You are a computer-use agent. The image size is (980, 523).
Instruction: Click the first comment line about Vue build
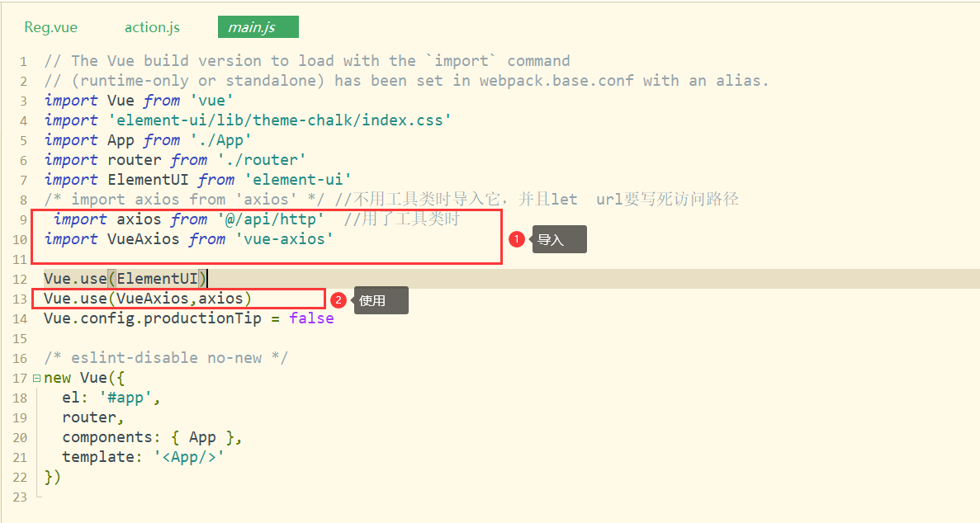[x=307, y=61]
